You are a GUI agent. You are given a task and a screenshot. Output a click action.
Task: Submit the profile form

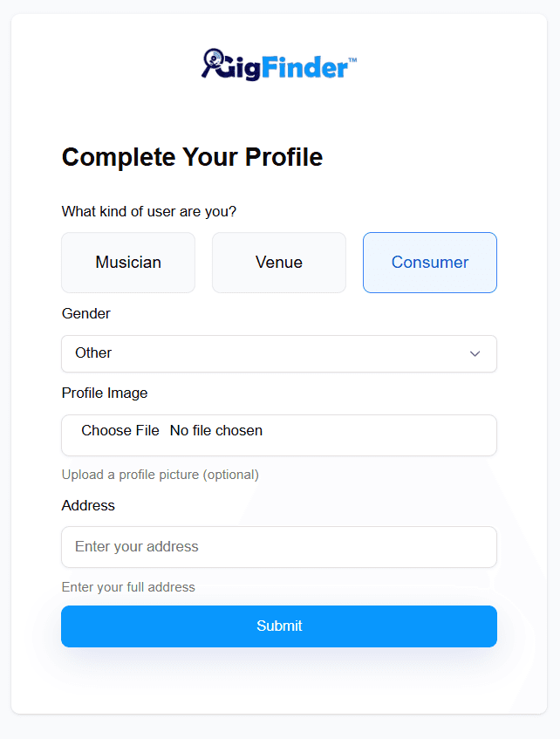click(279, 626)
